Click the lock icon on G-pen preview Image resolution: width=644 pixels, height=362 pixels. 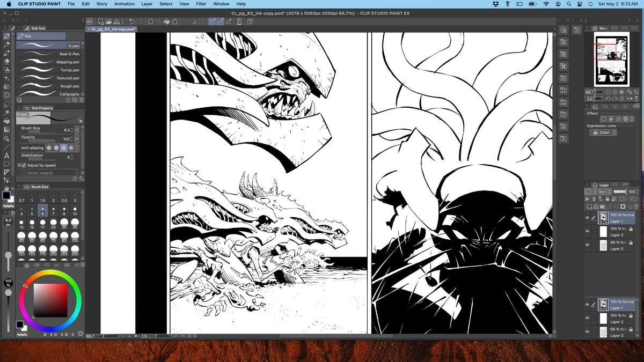79,120
